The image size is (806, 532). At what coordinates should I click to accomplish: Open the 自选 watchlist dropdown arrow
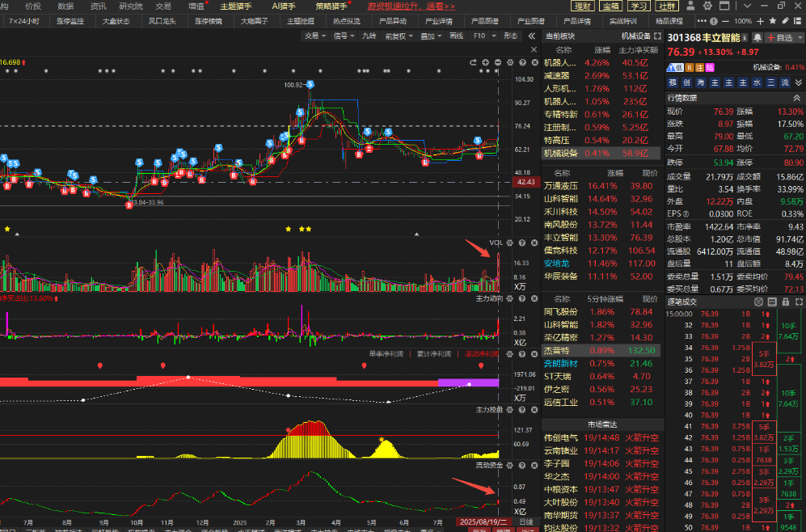tap(800, 38)
